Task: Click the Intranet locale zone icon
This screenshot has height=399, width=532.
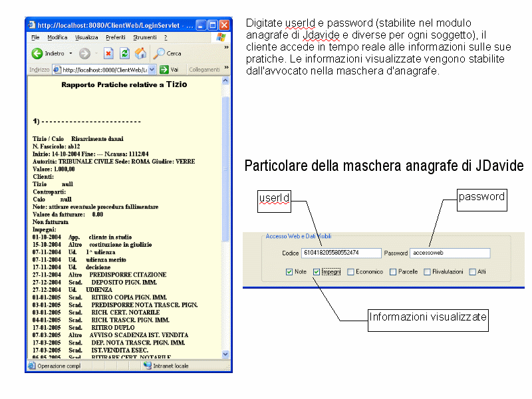Action: [x=147, y=365]
